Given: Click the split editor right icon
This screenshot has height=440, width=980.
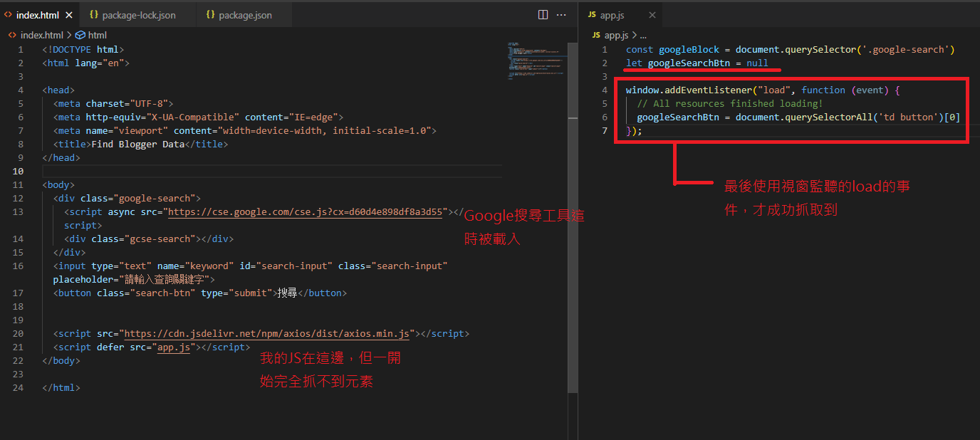Looking at the screenshot, I should coord(543,15).
